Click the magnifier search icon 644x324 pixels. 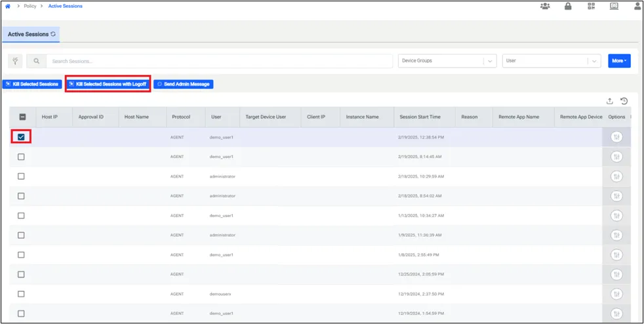click(x=37, y=61)
